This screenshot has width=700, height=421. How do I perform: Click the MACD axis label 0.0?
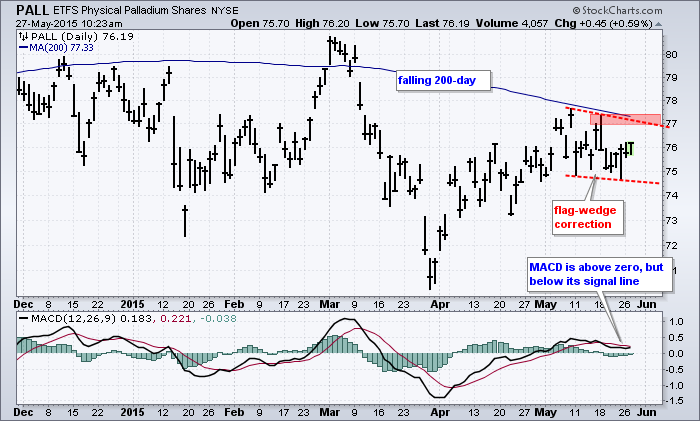pos(677,354)
